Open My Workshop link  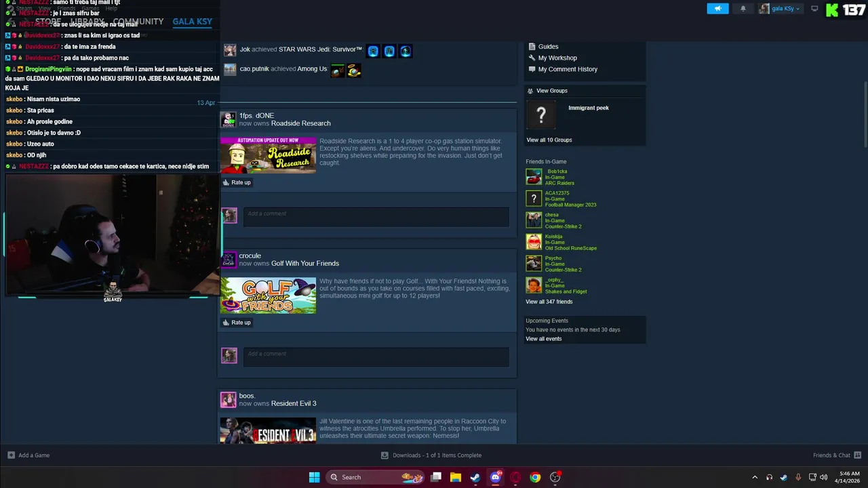click(x=557, y=58)
